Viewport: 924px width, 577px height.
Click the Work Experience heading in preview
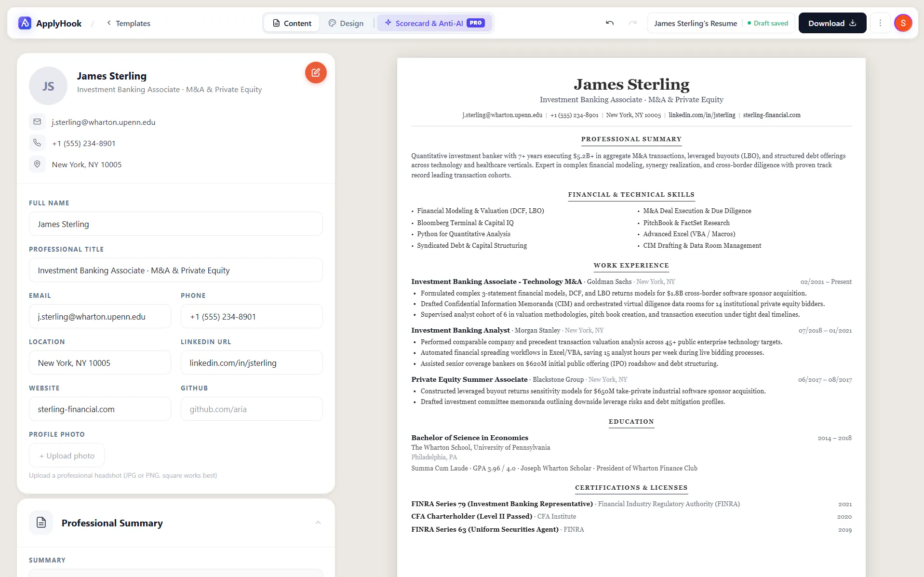pos(631,266)
